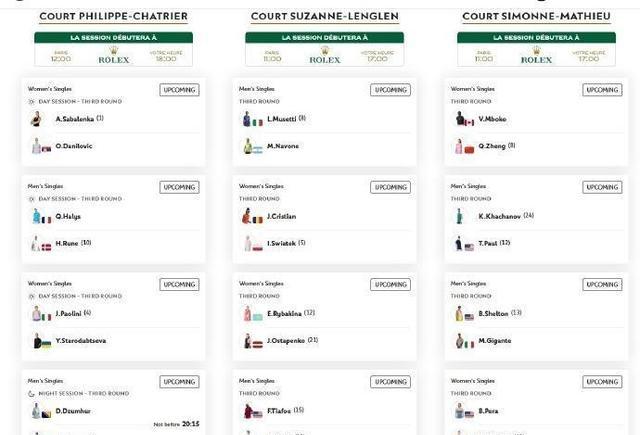640x435 pixels.
Task: Open Court Simonne-Mathieu heading
Action: pyautogui.click(x=536, y=16)
